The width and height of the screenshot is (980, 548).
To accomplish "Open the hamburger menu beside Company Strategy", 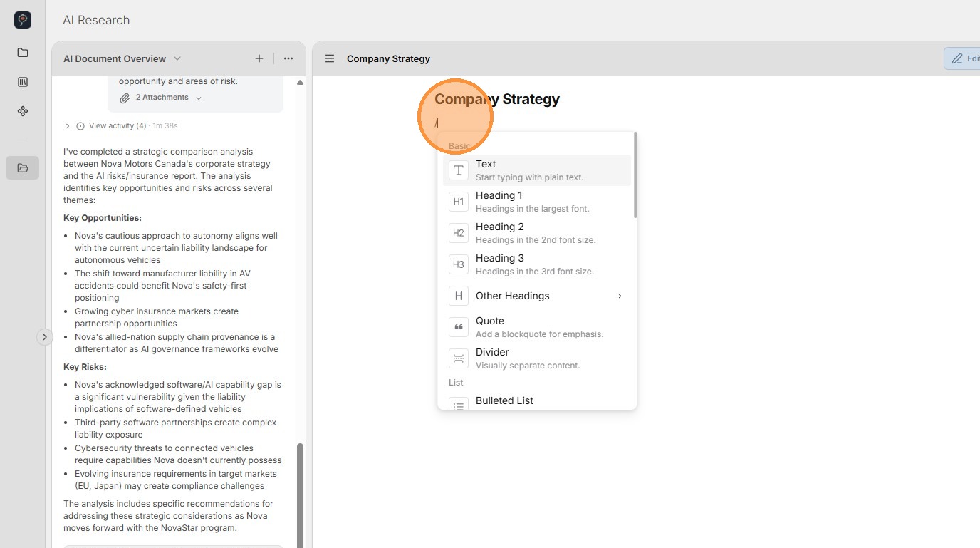I will point(330,58).
